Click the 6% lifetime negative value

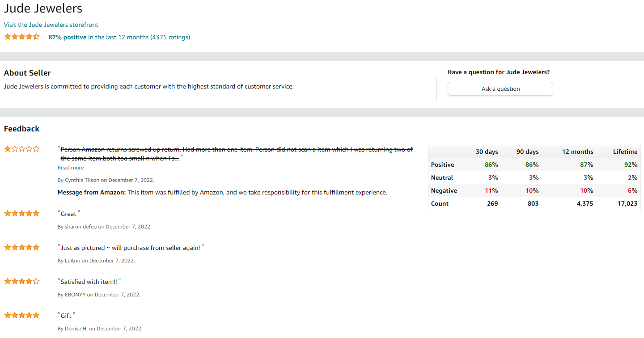pos(632,190)
